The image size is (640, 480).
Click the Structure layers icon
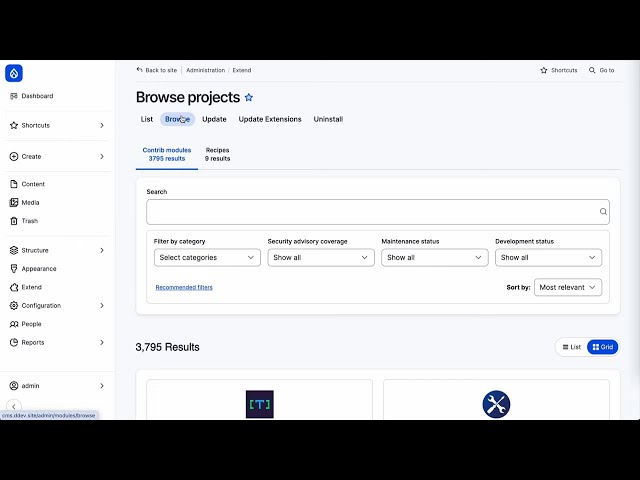(14, 250)
